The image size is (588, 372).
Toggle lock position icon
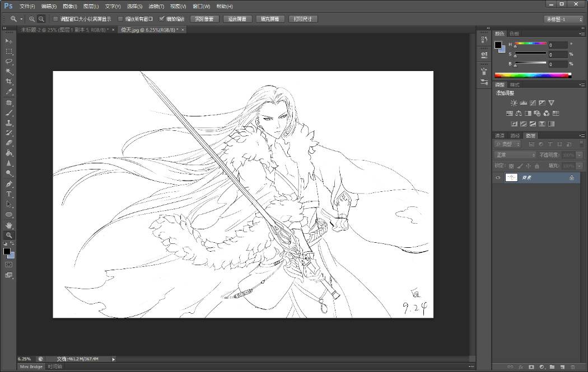(529, 166)
